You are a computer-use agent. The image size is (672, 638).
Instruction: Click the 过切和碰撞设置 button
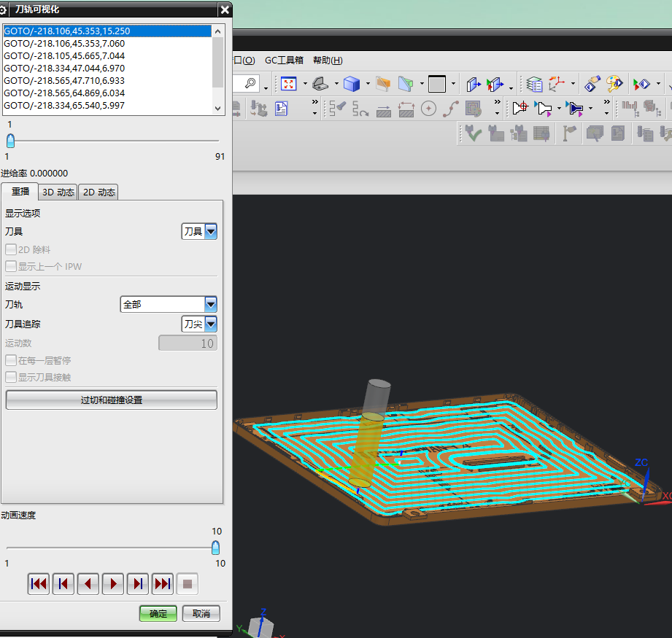112,400
